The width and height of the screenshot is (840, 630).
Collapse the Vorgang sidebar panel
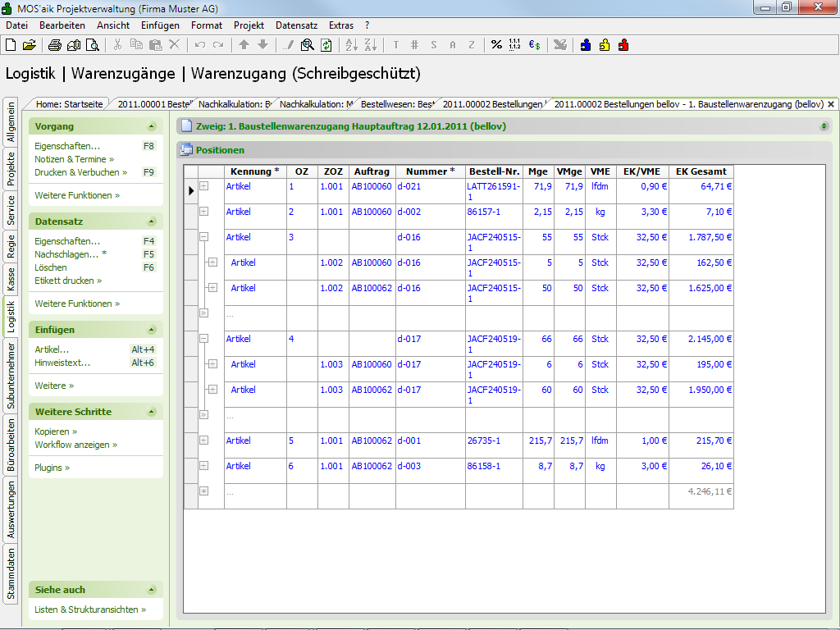pyautogui.click(x=151, y=127)
